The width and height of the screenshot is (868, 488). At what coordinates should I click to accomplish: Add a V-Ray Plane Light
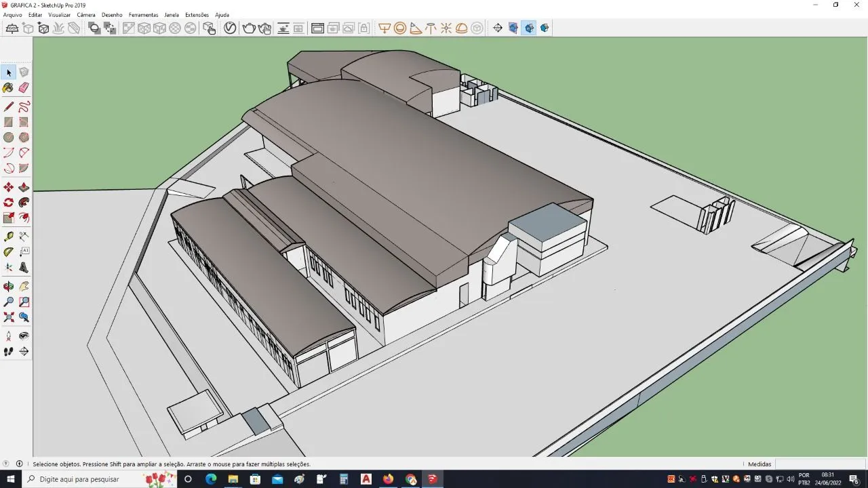[384, 28]
